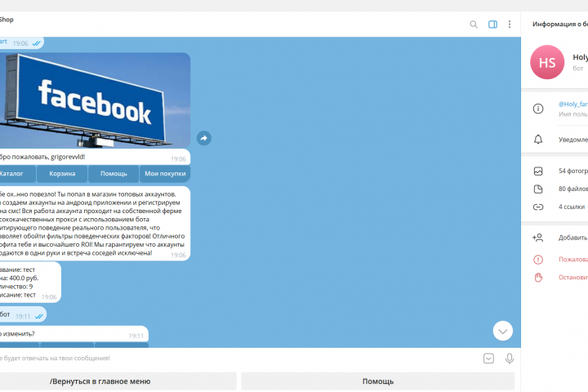Click the add-user icon

coord(537,238)
